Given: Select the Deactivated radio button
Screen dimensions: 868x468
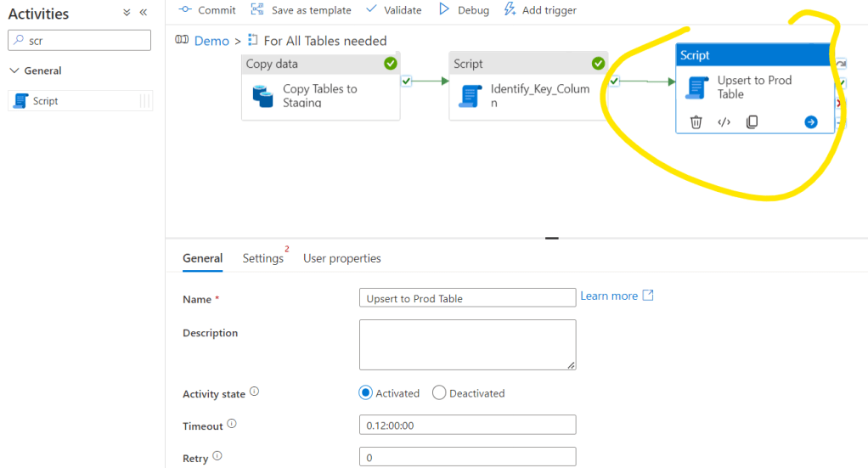Looking at the screenshot, I should click(x=439, y=393).
